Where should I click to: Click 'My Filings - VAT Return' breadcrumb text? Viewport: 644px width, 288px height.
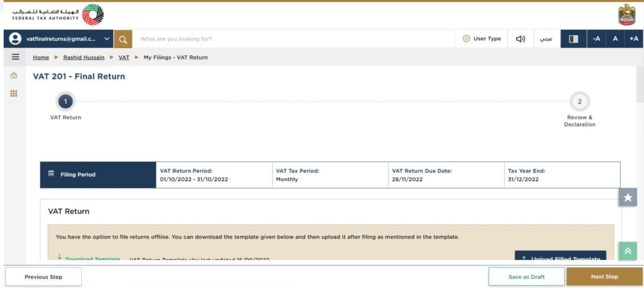(x=176, y=58)
